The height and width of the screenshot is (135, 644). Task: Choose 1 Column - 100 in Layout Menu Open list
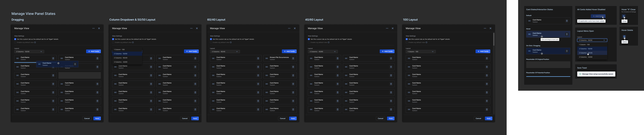tap(584, 45)
